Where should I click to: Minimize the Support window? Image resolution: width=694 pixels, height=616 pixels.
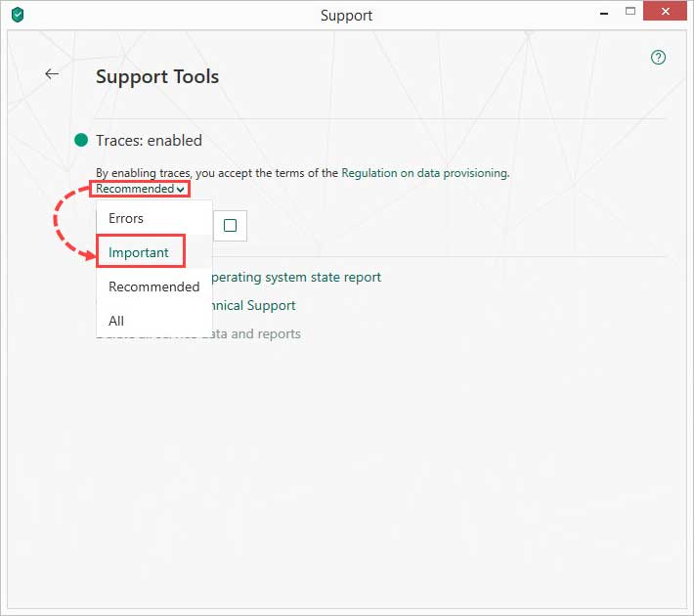pyautogui.click(x=604, y=13)
